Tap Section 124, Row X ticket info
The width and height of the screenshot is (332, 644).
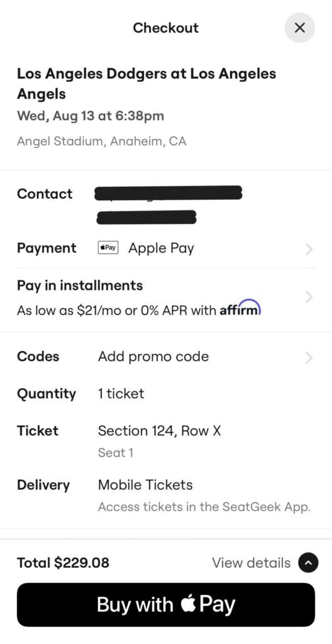(x=160, y=431)
